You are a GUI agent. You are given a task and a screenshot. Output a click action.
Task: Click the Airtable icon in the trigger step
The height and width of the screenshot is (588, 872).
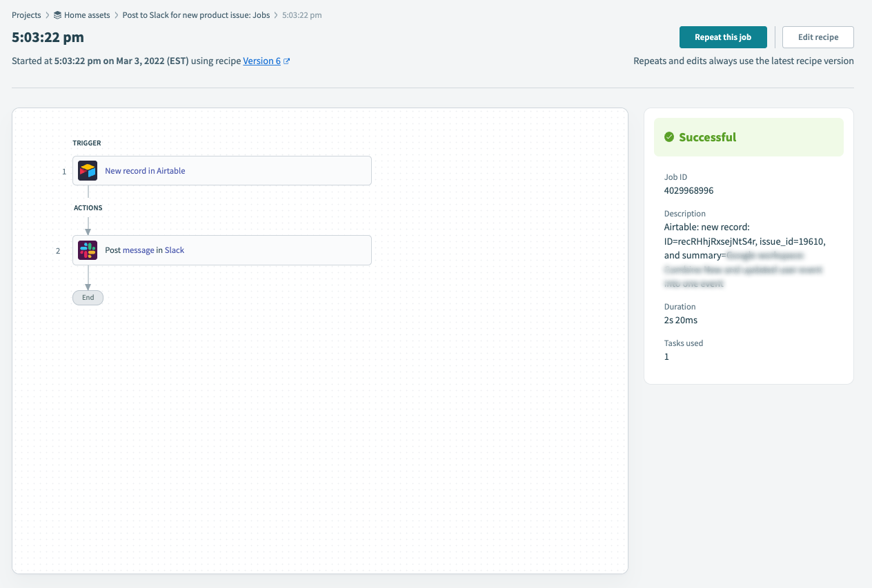coord(87,170)
